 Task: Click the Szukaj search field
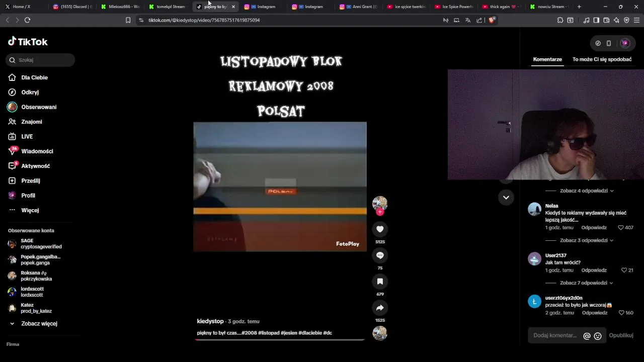[40, 60]
